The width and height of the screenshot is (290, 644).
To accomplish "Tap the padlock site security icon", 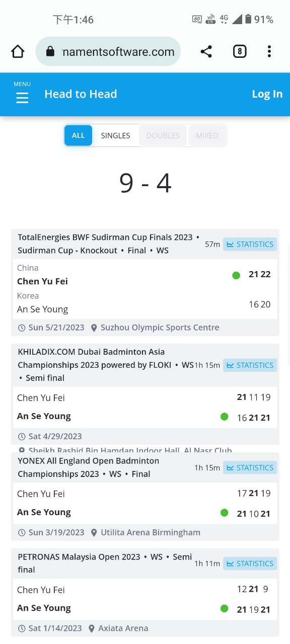I will [x=50, y=51].
